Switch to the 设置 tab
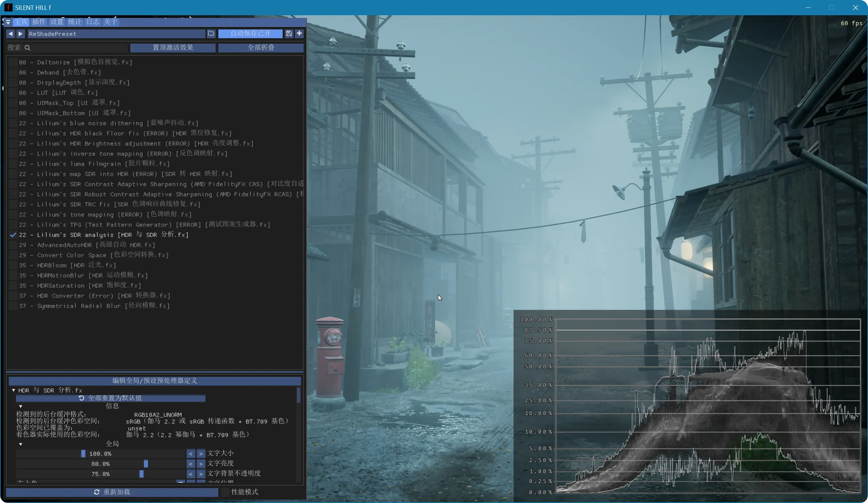The width and height of the screenshot is (868, 503). pos(57,22)
